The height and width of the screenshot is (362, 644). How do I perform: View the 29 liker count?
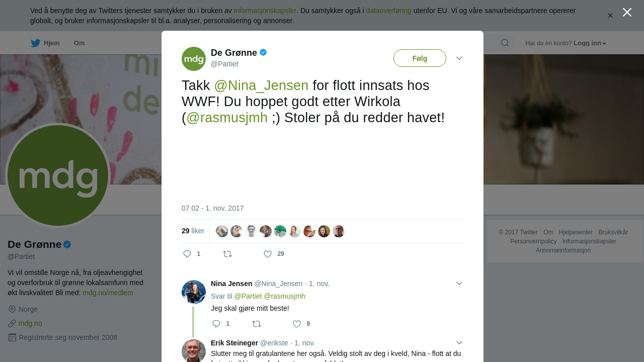tap(193, 231)
